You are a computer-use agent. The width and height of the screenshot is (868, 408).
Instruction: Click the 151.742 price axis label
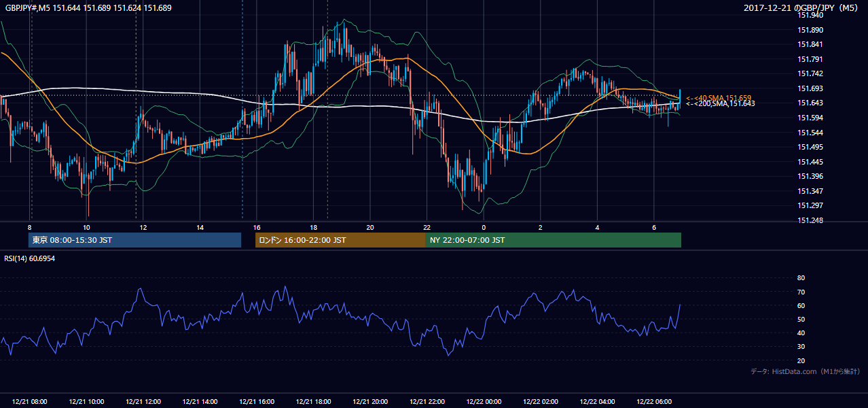point(810,73)
